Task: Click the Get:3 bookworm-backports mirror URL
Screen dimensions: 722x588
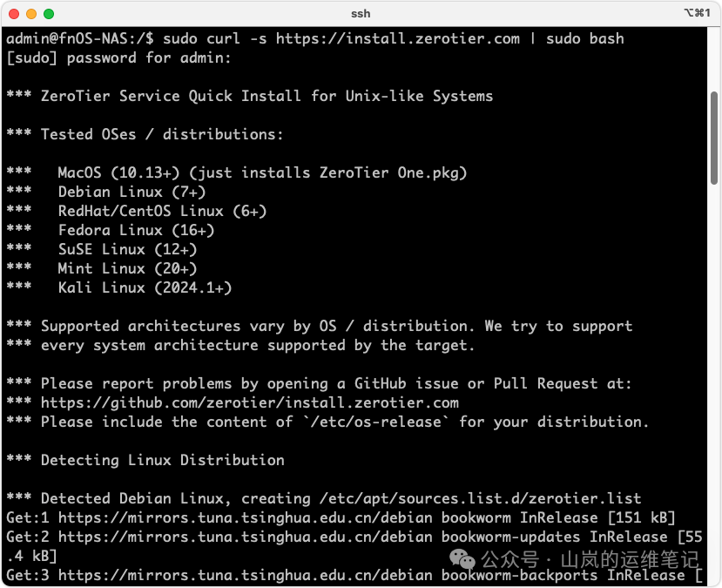Action: point(223,575)
